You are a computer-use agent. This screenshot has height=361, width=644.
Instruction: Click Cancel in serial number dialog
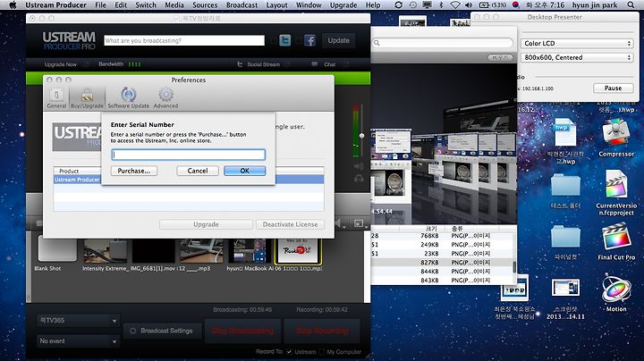tap(198, 171)
